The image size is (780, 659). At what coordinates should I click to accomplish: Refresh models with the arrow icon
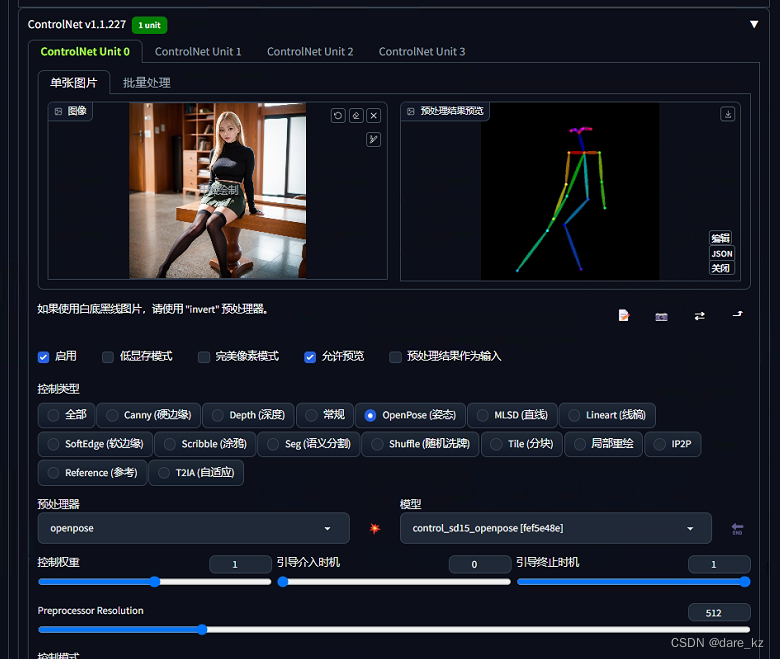[x=737, y=529]
